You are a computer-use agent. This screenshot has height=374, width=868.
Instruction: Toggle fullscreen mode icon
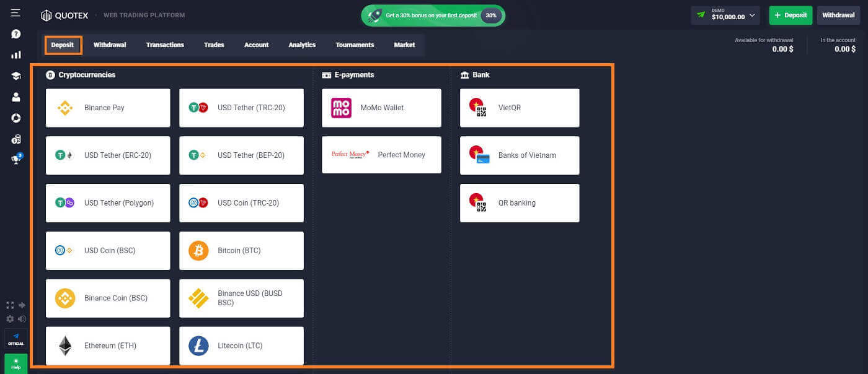pyautogui.click(x=10, y=305)
